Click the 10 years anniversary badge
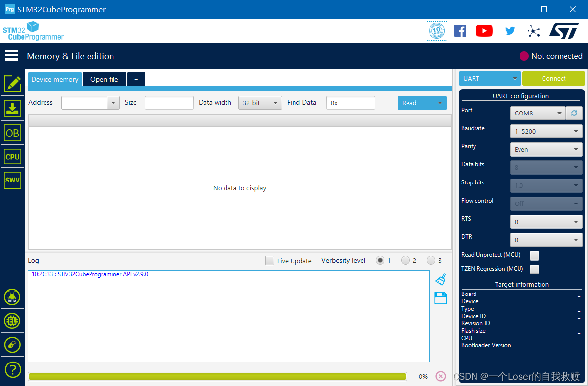This screenshot has height=386, width=588. [x=437, y=31]
